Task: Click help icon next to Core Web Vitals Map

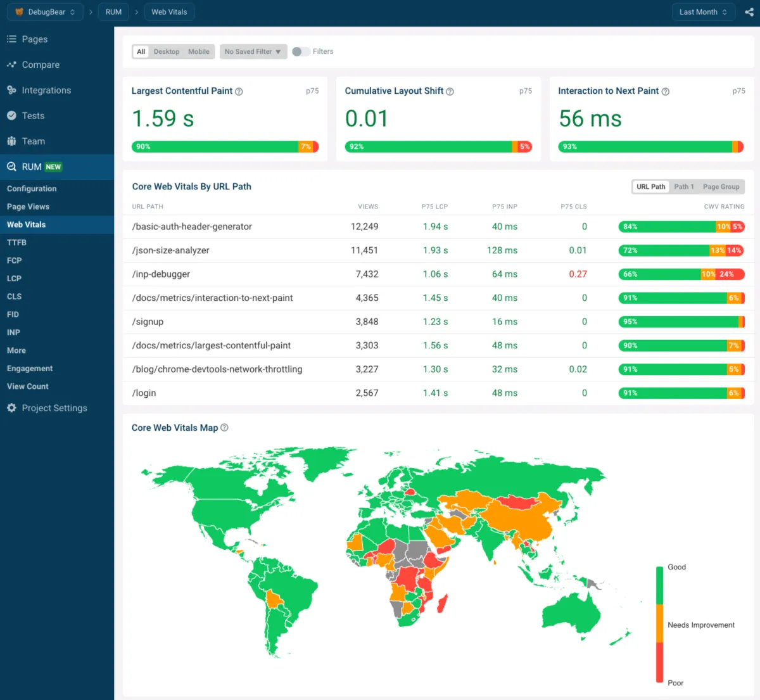Action: tap(224, 428)
